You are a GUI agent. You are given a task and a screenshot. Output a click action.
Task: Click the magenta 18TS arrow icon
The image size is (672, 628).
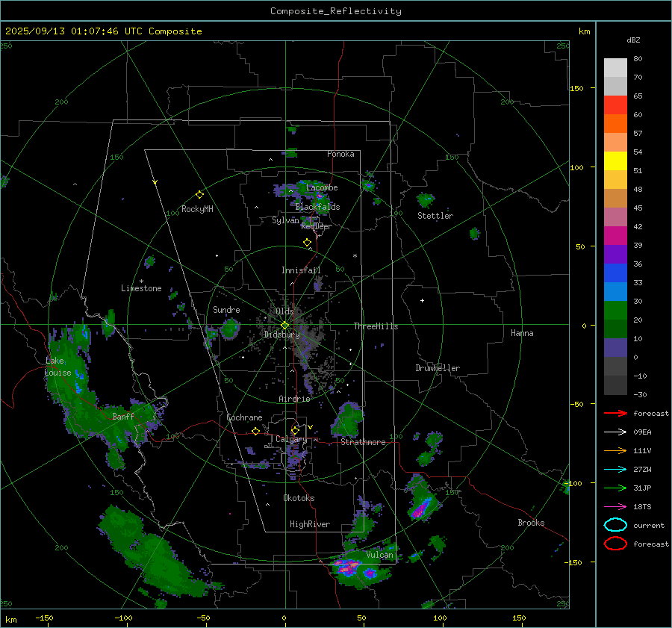tap(615, 507)
